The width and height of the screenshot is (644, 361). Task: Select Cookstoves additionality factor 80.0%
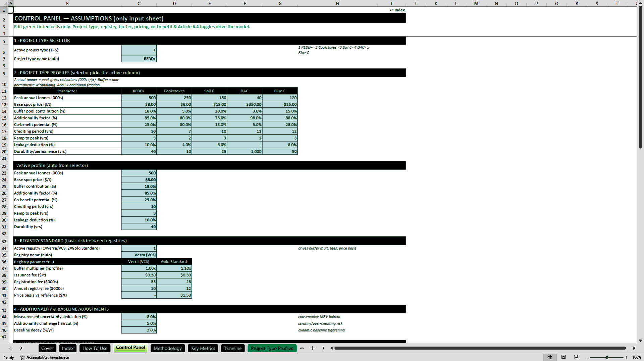(174, 118)
